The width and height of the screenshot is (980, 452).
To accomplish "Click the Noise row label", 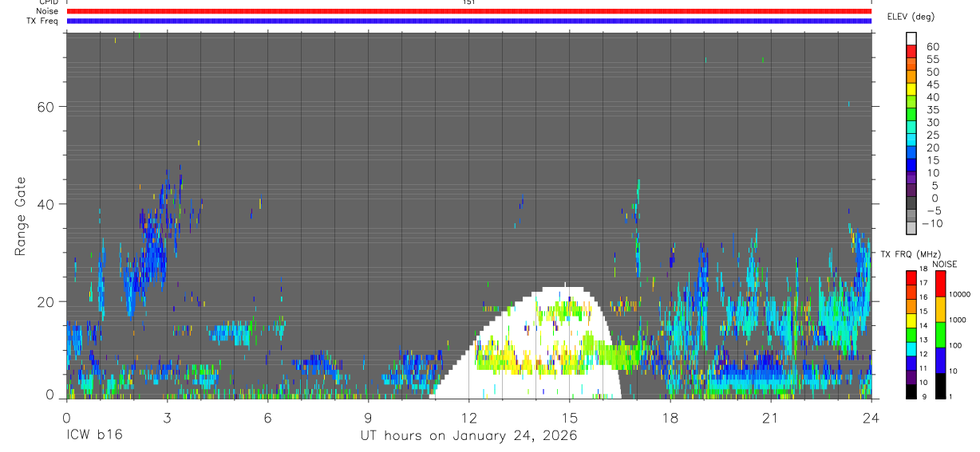I will point(48,11).
